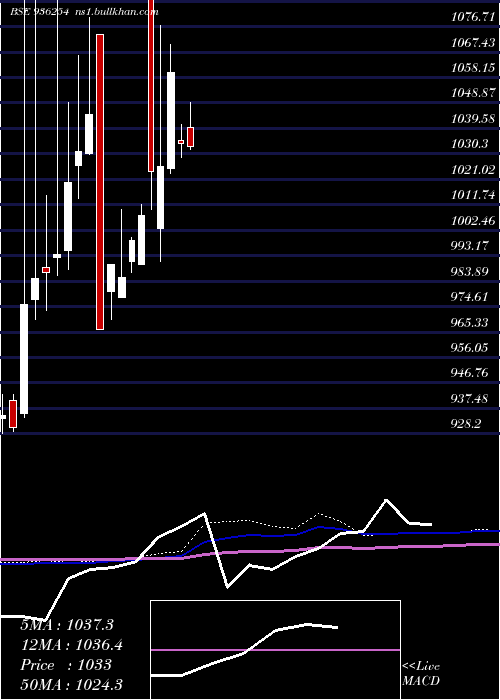The width and height of the screenshot is (500, 700).
Task: Click the tall red candle from 1076 to 965
Action: tap(100, 182)
